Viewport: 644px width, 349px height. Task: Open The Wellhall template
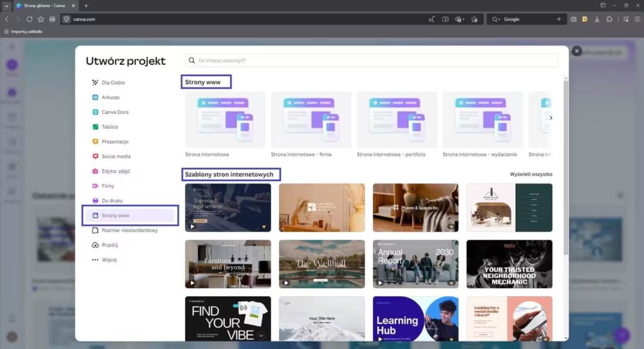click(321, 264)
